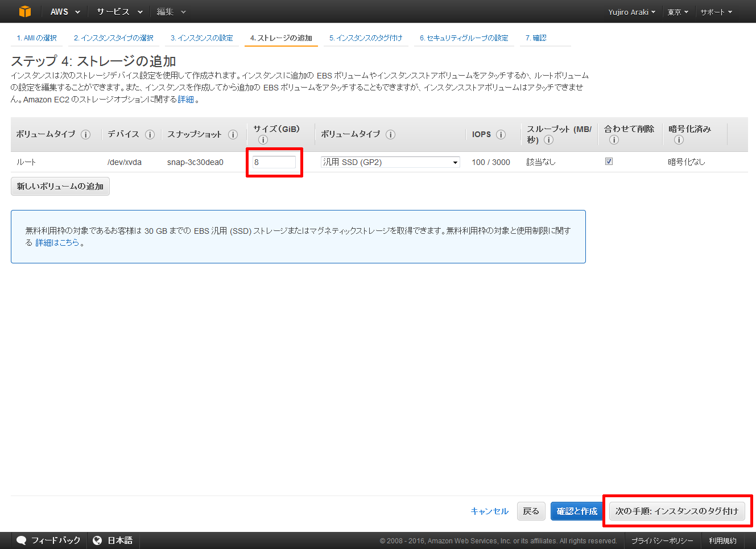Open the 編集 dropdown

click(171, 11)
